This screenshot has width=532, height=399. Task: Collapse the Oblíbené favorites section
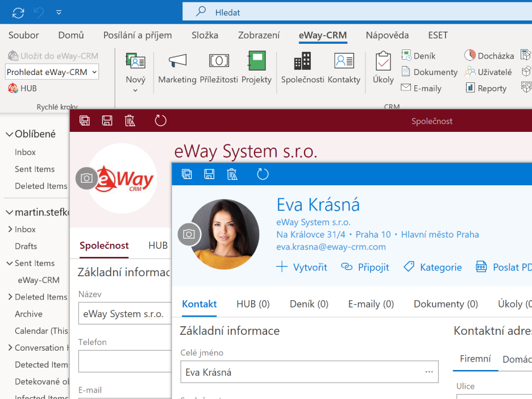pos(9,134)
